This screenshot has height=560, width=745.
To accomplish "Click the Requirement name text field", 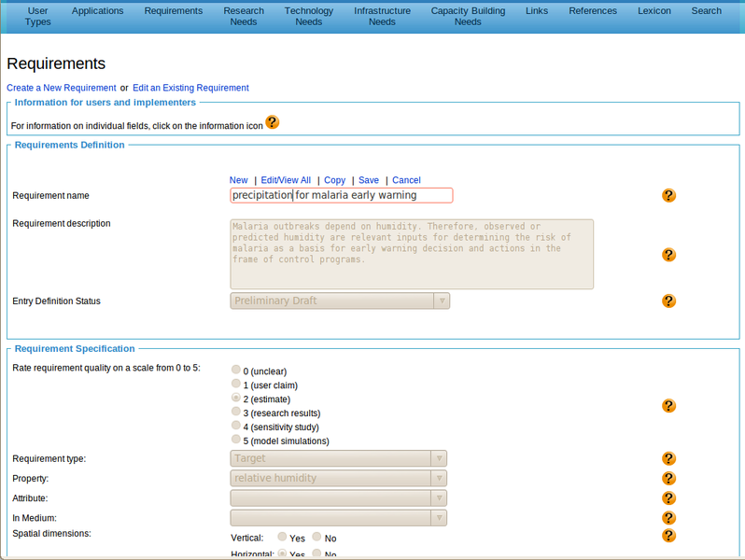I will pos(341,195).
